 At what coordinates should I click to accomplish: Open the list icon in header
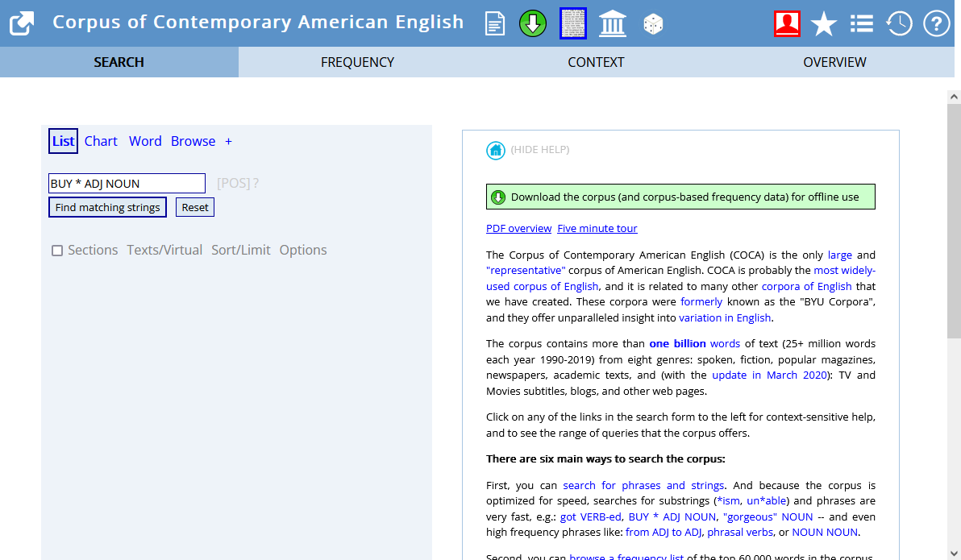[x=862, y=24]
